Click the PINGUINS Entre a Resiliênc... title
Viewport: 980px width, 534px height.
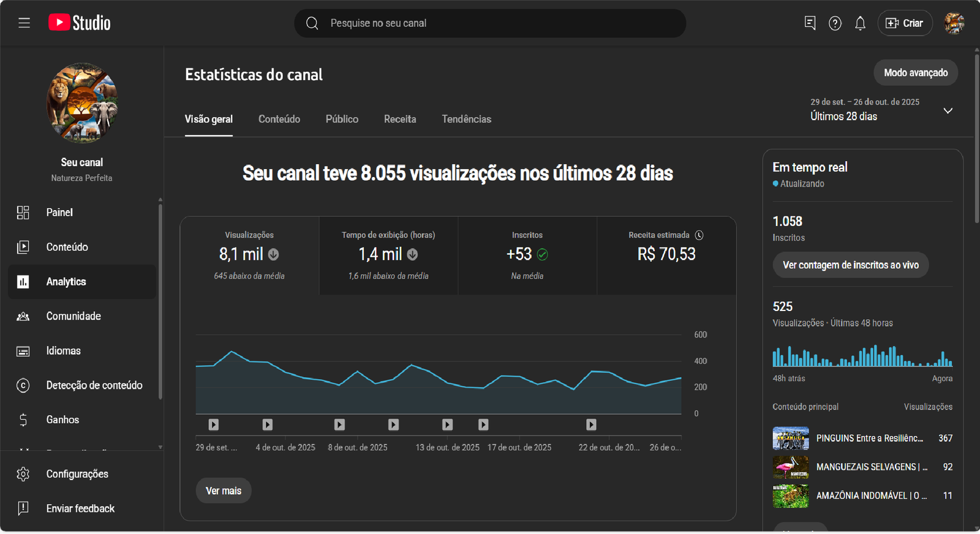click(x=870, y=438)
